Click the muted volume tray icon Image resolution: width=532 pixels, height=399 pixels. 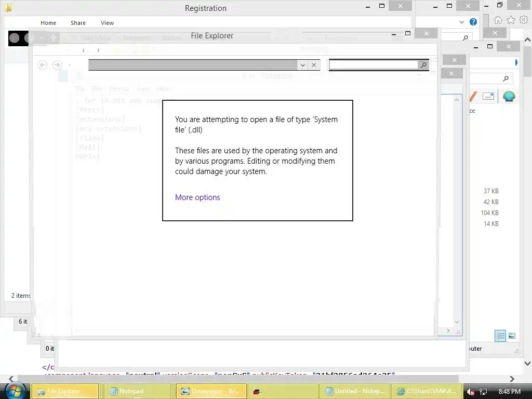click(470, 392)
